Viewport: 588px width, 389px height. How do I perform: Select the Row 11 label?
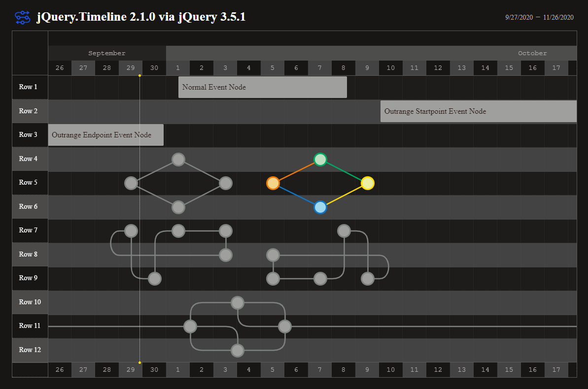pos(30,326)
